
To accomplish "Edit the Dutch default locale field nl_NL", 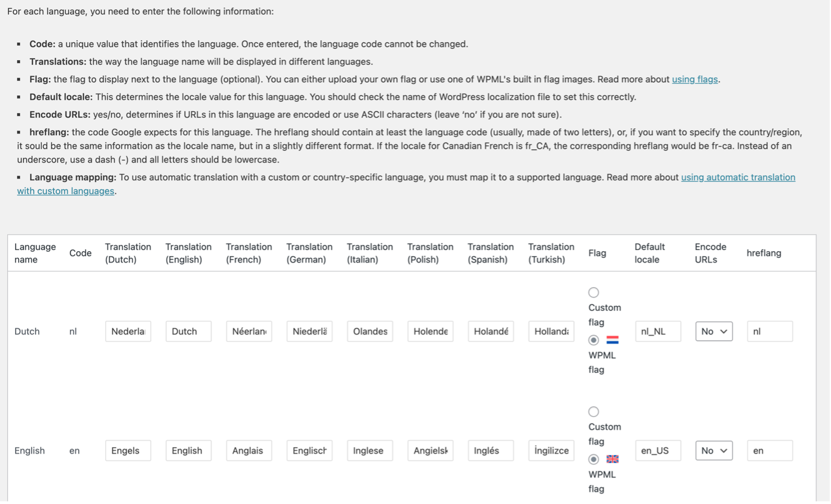I will [x=657, y=332].
